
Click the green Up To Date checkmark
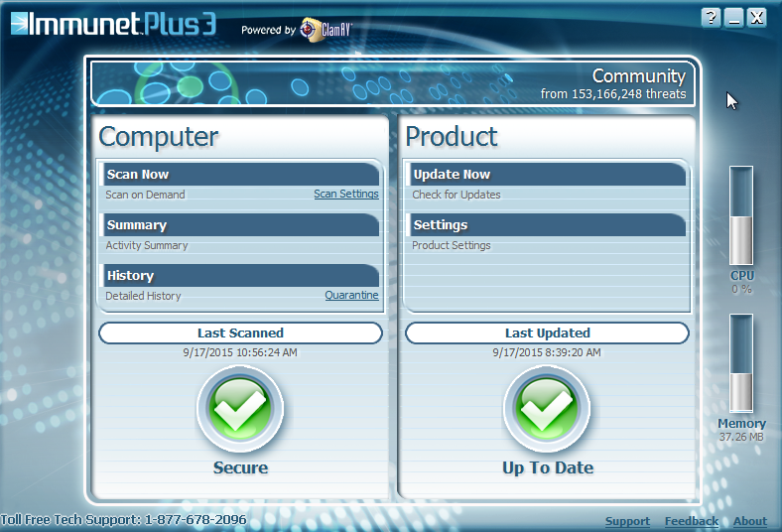coord(547,409)
